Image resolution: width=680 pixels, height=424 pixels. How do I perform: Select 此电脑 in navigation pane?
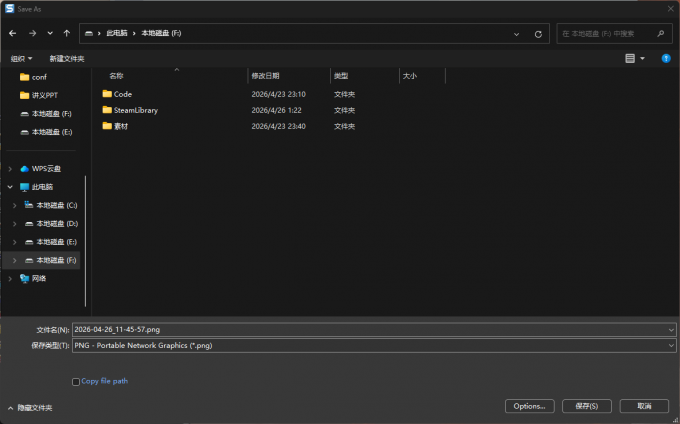coord(37,187)
